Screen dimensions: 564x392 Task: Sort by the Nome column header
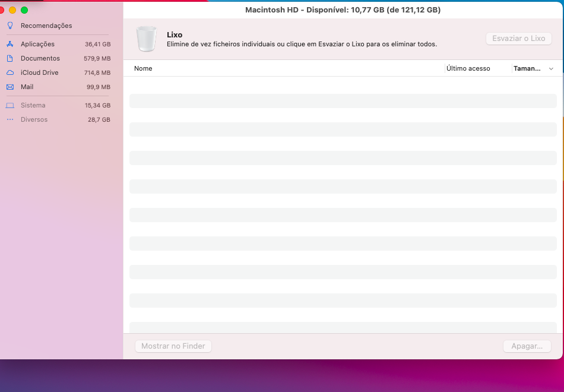(143, 68)
